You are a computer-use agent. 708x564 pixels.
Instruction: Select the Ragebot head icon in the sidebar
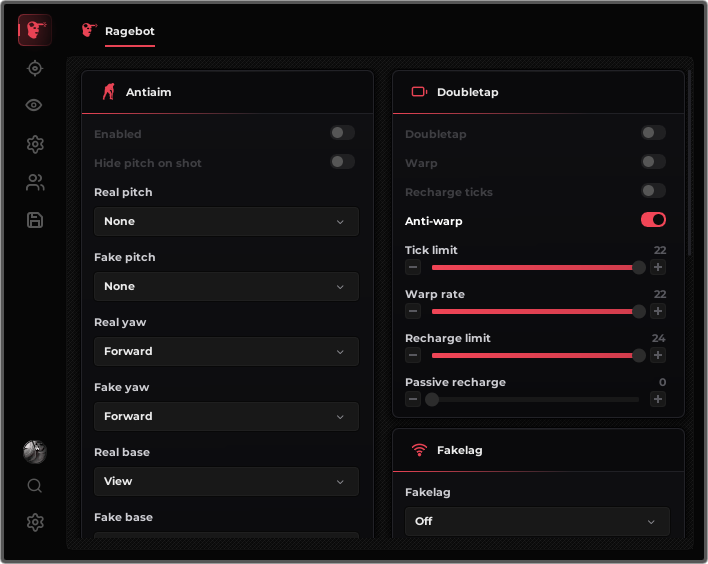[35, 30]
